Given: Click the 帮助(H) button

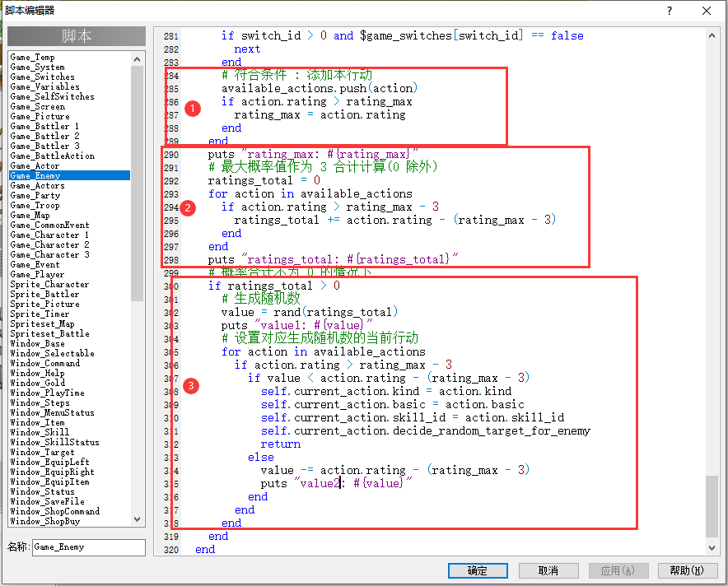Looking at the screenshot, I should pos(687,570).
